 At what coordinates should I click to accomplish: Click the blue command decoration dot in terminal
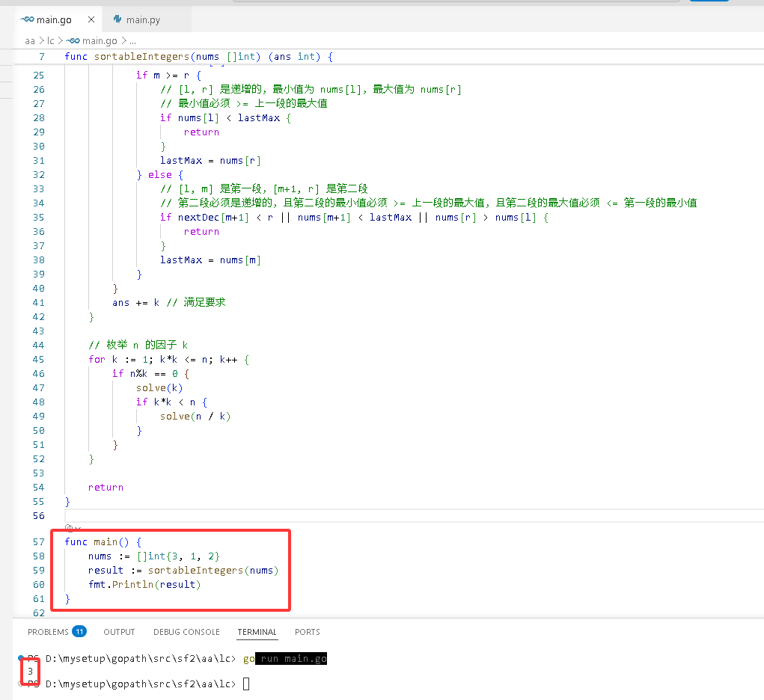[20, 658]
